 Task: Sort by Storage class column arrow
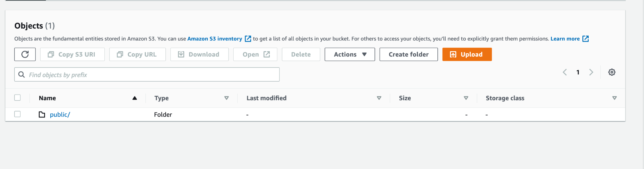(614, 98)
